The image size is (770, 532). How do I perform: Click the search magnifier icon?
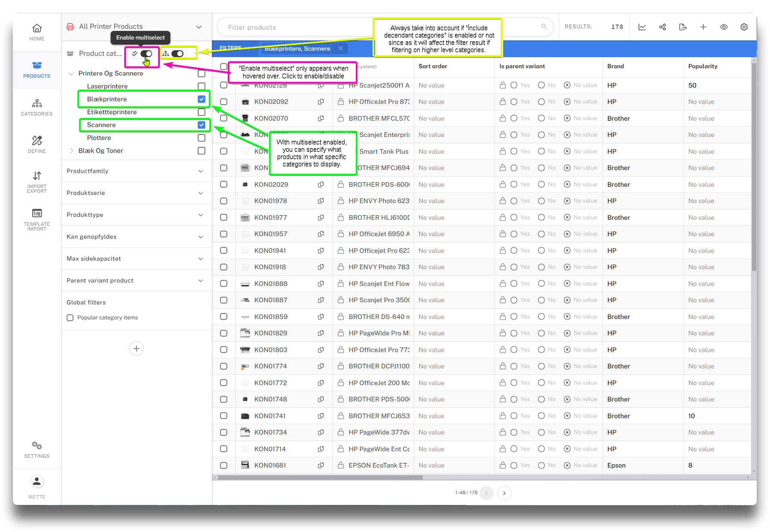544,27
